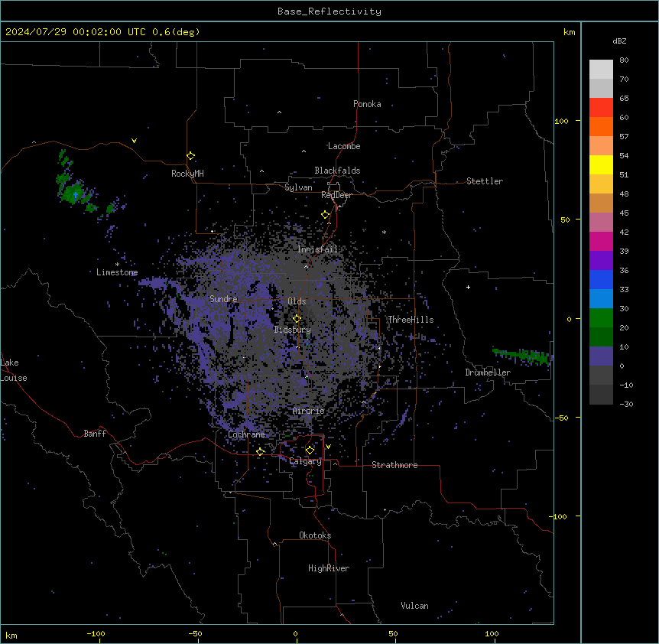The width and height of the screenshot is (659, 644).
Task: Select the Limestone label
Action: [x=117, y=272]
